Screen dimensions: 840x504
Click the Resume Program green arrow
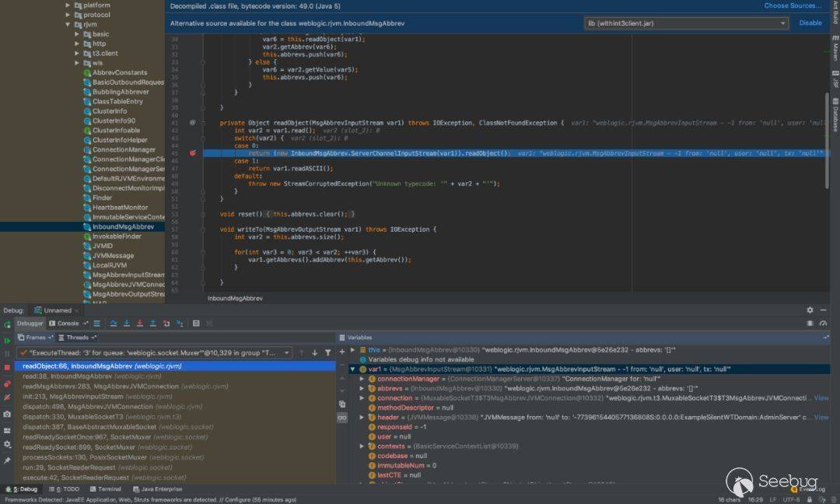[x=7, y=340]
